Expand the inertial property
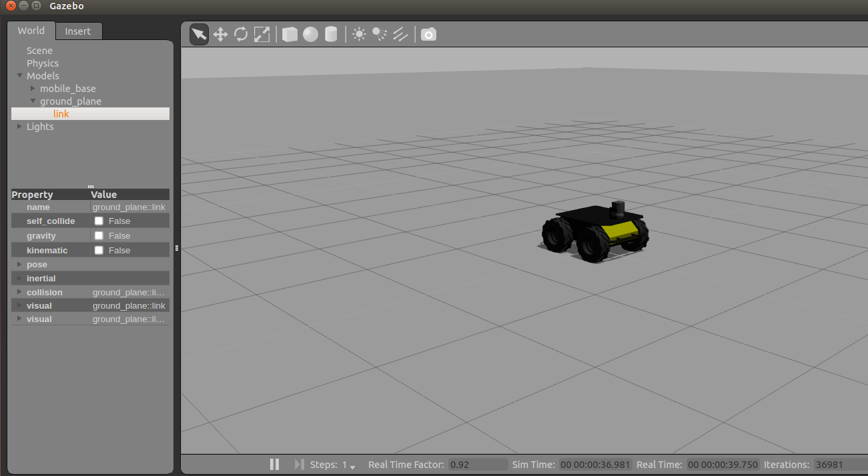868x476 pixels. coord(19,279)
